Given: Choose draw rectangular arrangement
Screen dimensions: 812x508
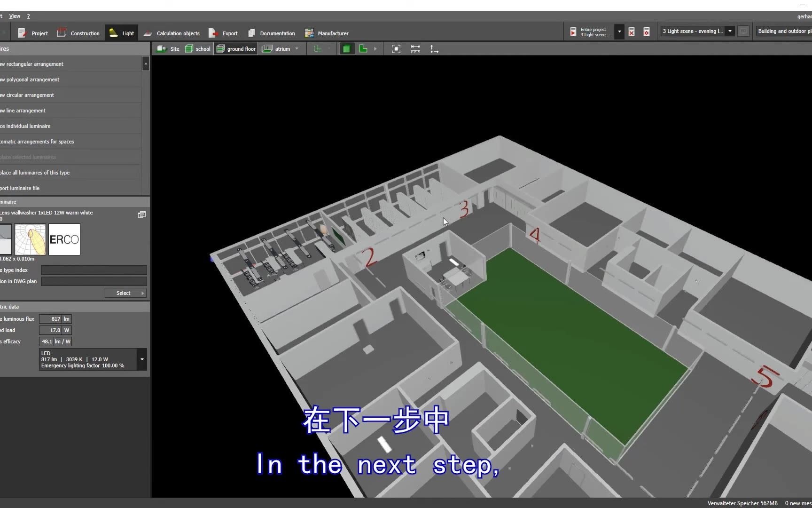Looking at the screenshot, I should 70,64.
